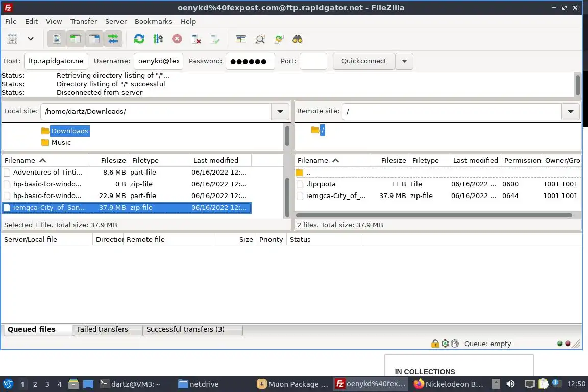This screenshot has height=392, width=588.
Task: Search for files with the binoculars icon
Action: 298,39
